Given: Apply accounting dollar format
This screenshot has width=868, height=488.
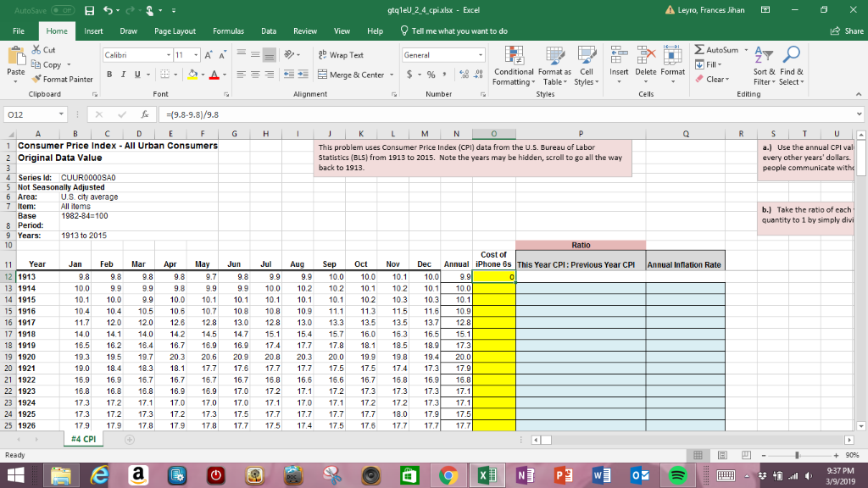Looking at the screenshot, I should point(409,75).
